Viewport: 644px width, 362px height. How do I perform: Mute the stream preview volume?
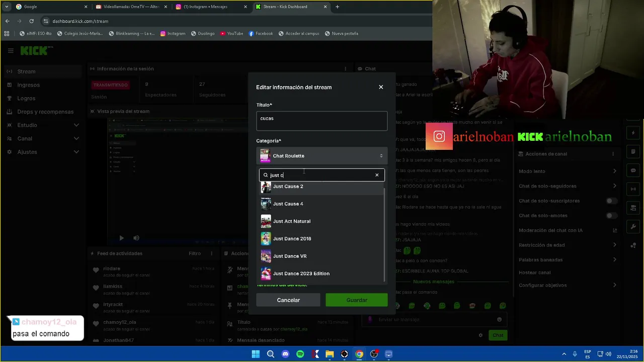pos(136,238)
